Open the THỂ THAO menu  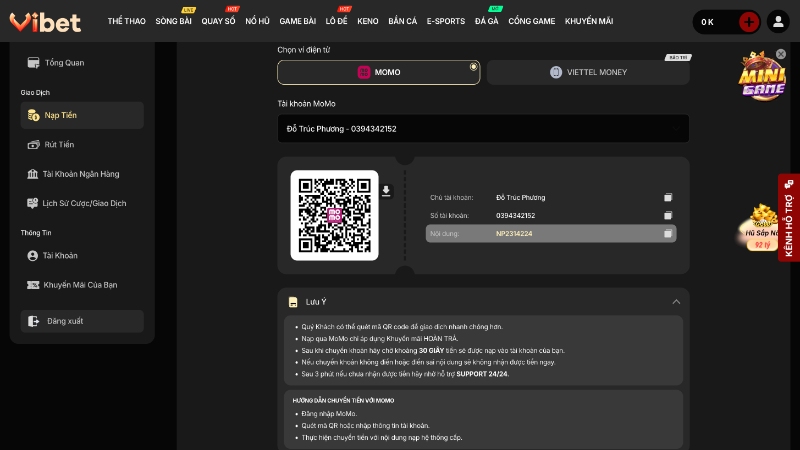[127, 21]
